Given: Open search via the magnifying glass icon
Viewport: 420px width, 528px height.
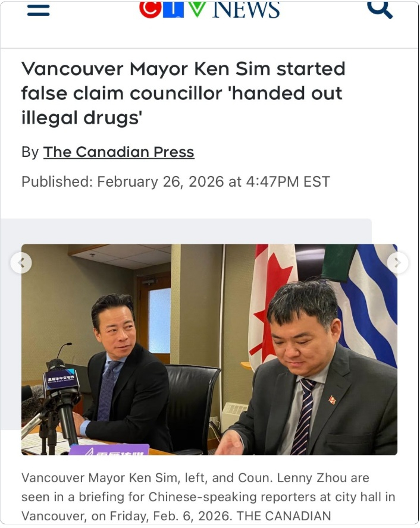Looking at the screenshot, I should point(380,9).
